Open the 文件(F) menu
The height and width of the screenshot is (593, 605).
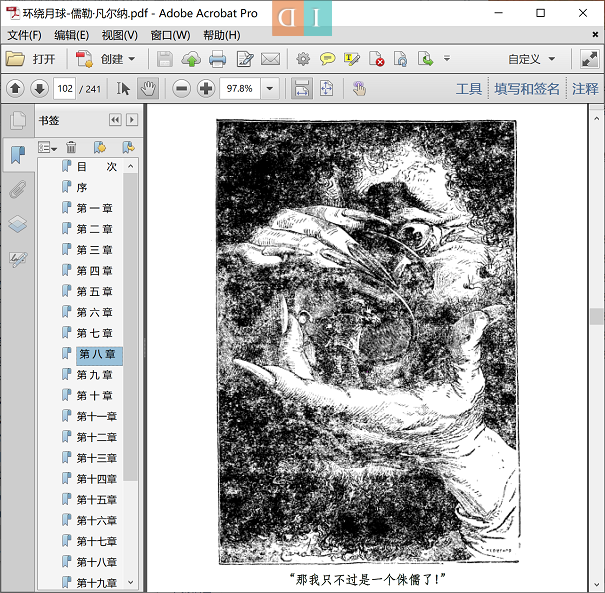coord(24,35)
